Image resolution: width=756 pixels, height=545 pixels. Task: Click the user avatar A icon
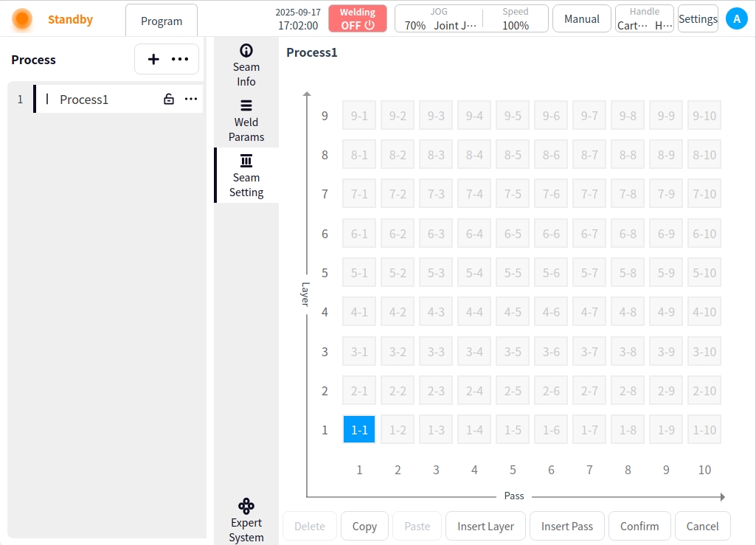click(736, 19)
